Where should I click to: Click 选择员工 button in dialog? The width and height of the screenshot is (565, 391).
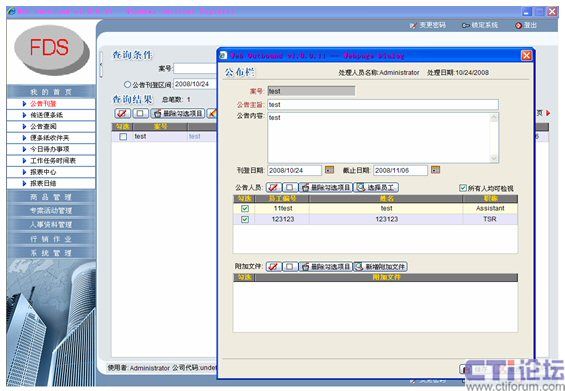(x=375, y=187)
